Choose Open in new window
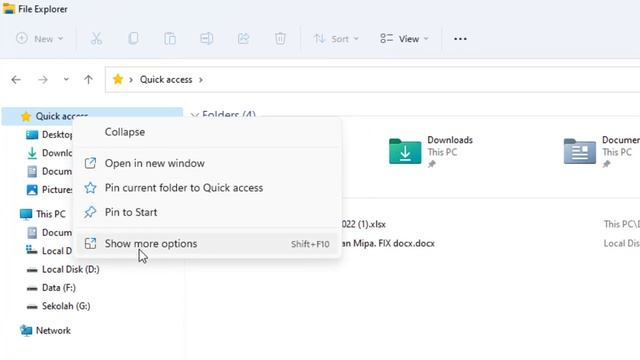 pyautogui.click(x=207, y=163)
